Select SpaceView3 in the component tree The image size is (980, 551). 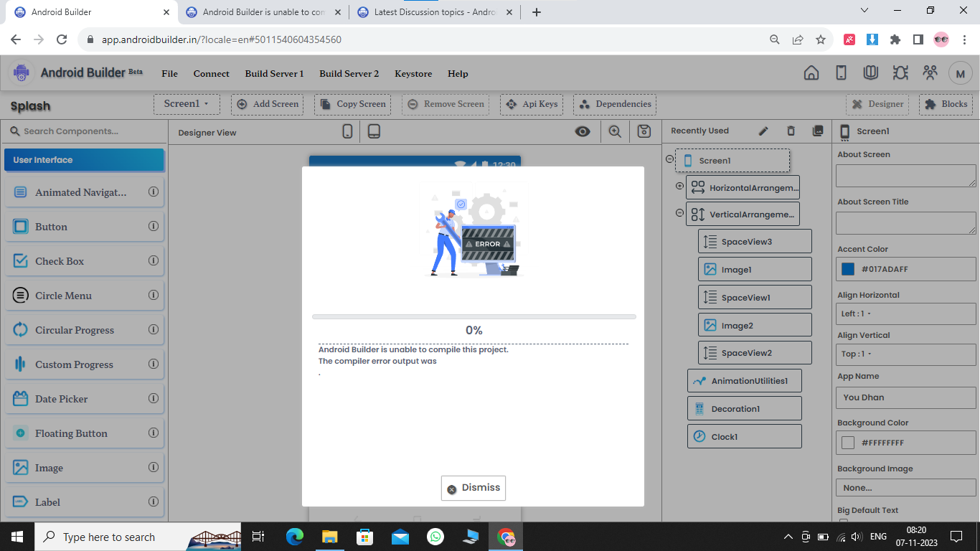(755, 241)
